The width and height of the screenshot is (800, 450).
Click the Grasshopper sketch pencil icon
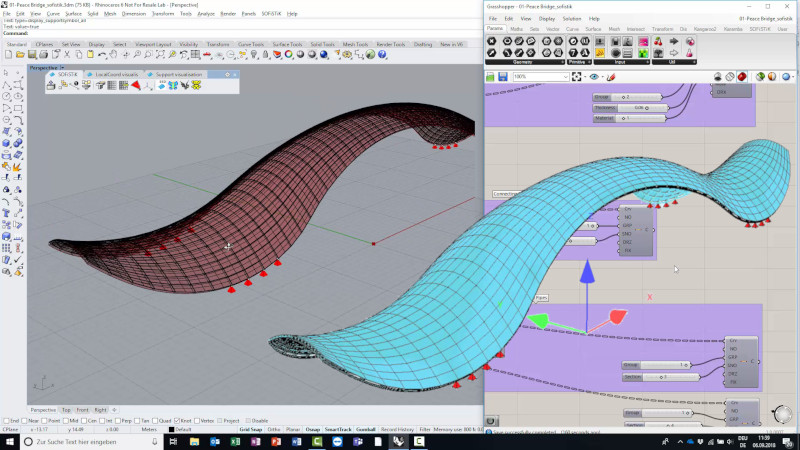[x=613, y=76]
